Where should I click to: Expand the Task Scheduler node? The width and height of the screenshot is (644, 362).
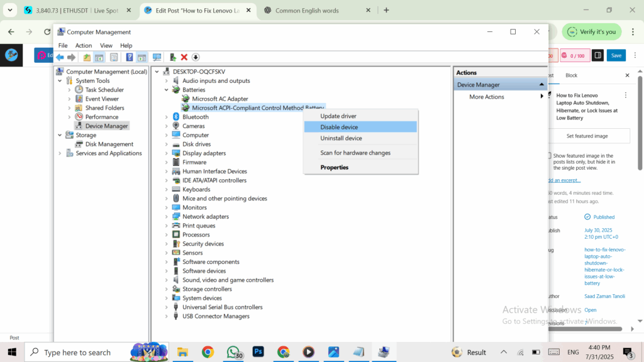pos(69,90)
